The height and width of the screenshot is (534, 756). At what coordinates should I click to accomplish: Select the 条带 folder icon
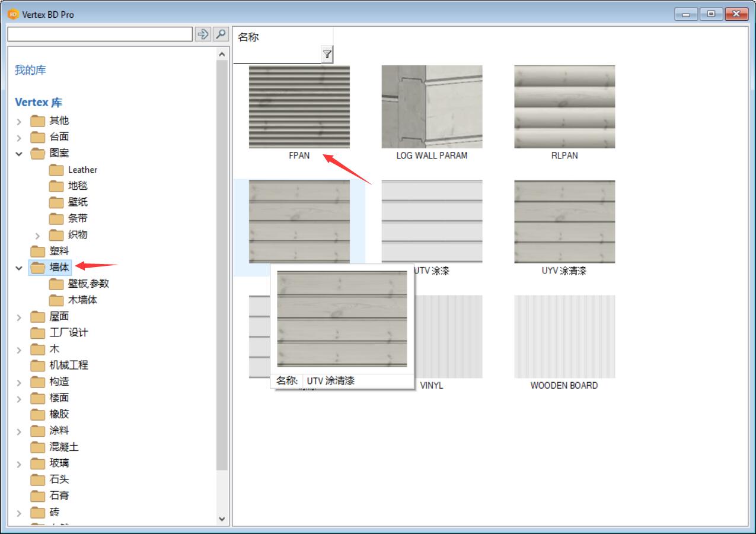56,218
